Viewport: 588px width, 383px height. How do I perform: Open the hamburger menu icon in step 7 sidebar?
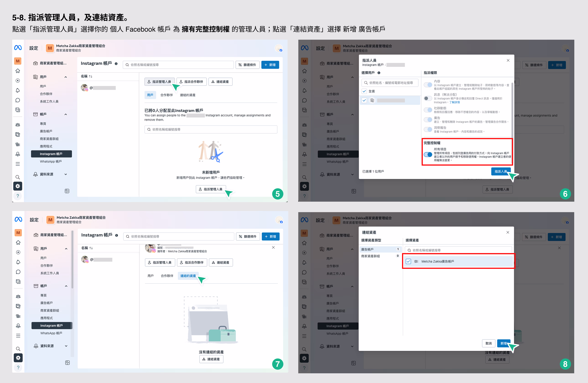point(18,336)
